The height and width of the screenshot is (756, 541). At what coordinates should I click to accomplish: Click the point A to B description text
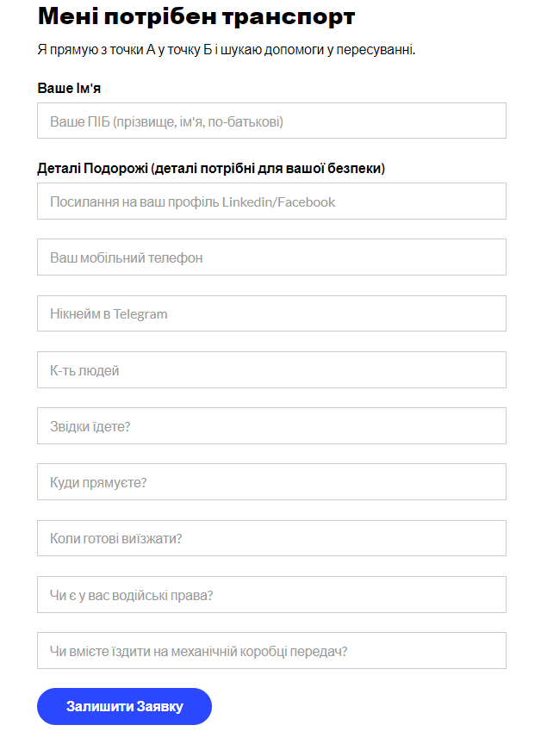click(227, 50)
